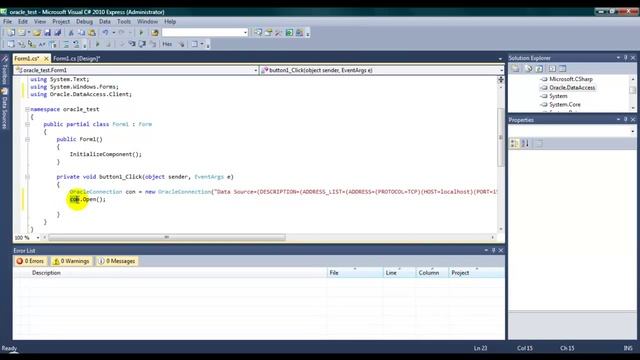Viewport: 640px width, 360px height.
Task: Collapse the namespace oracle_test region
Action: (x=27, y=109)
